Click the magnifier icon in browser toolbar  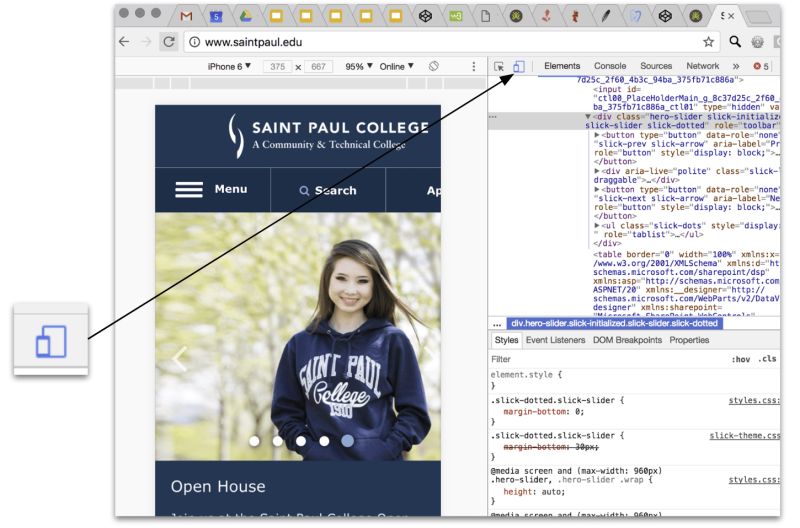(x=735, y=42)
